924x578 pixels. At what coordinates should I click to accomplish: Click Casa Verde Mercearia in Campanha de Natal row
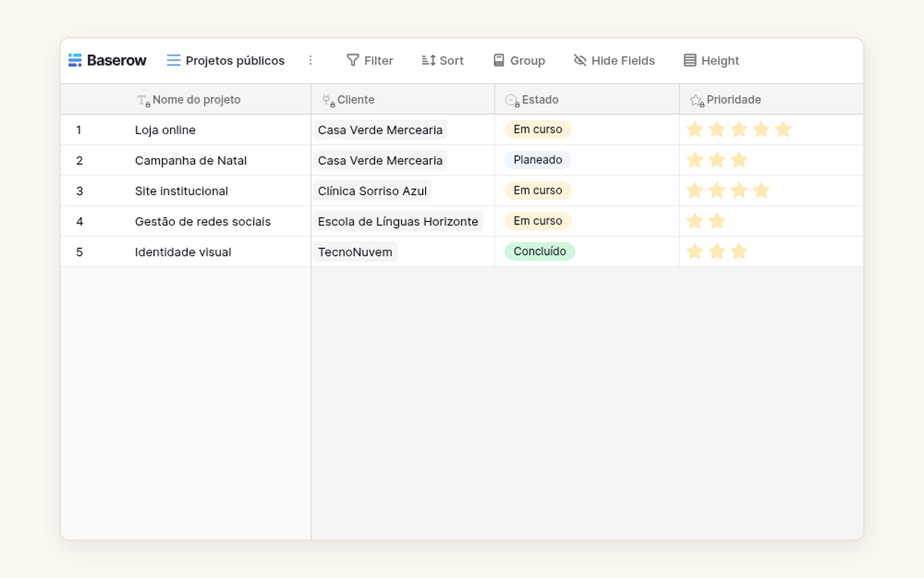pyautogui.click(x=380, y=160)
